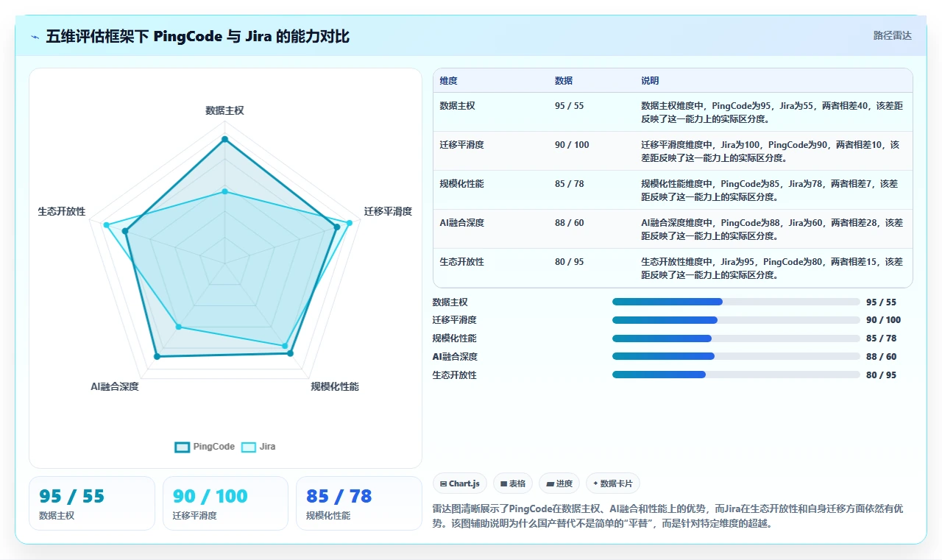The image size is (942, 560).
Task: Click the AI融合深度 progress bar
Action: point(736,356)
